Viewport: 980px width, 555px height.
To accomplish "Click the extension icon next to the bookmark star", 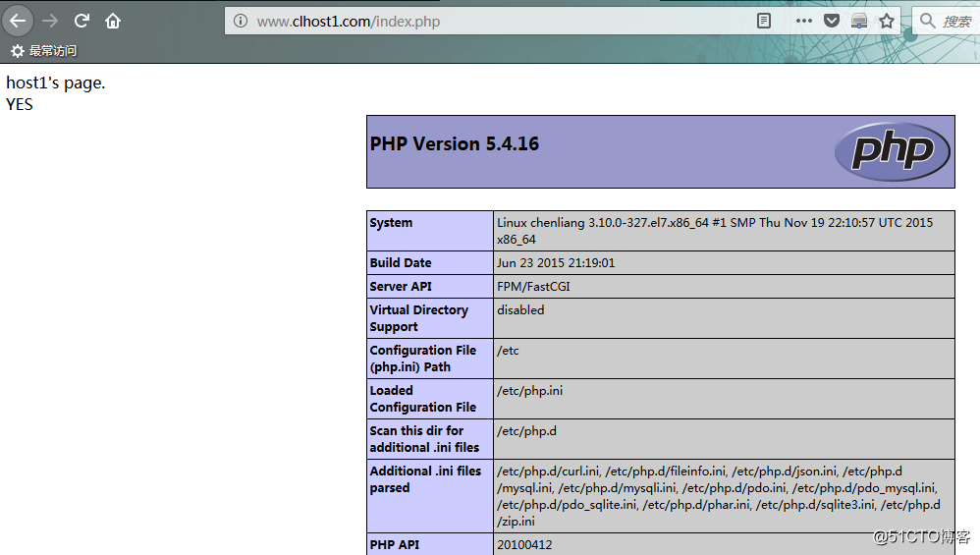I will click(859, 22).
